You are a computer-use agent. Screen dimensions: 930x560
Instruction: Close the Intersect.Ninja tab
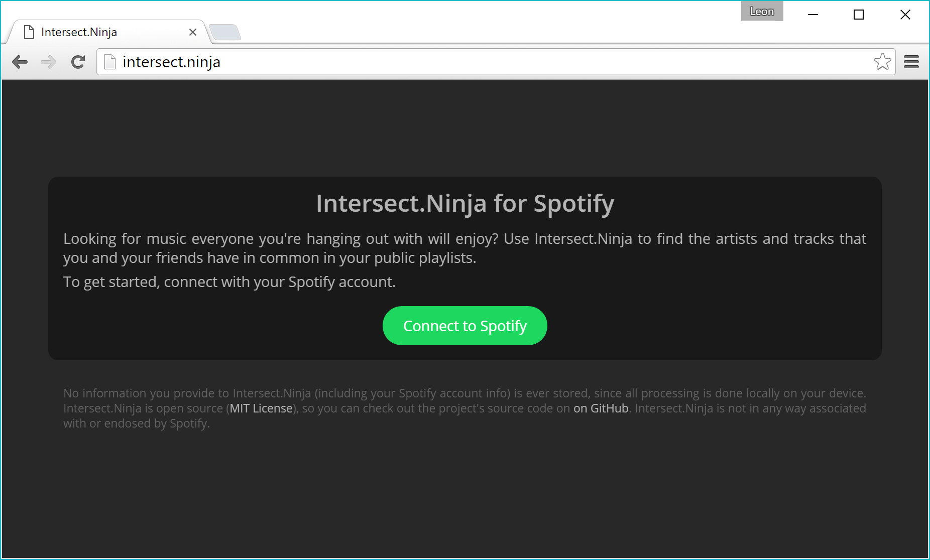[x=193, y=32]
